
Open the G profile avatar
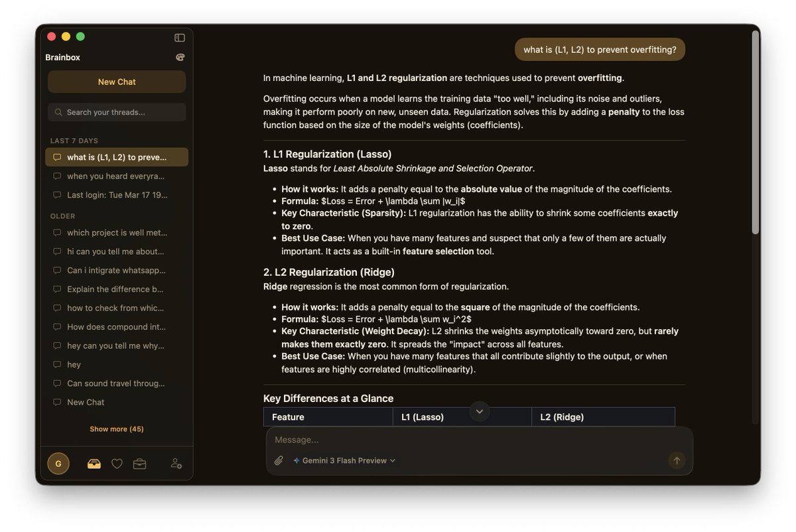point(58,464)
